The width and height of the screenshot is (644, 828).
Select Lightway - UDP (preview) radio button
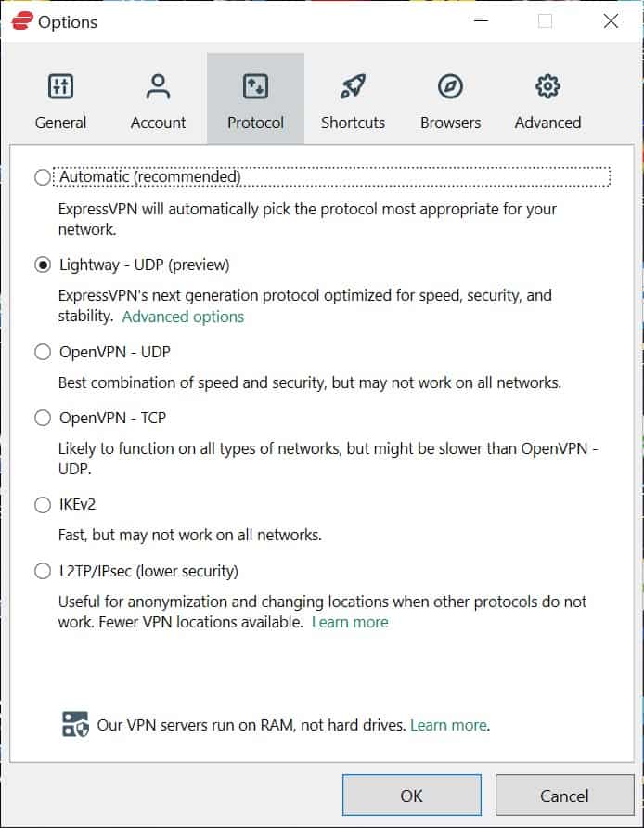pyautogui.click(x=43, y=265)
